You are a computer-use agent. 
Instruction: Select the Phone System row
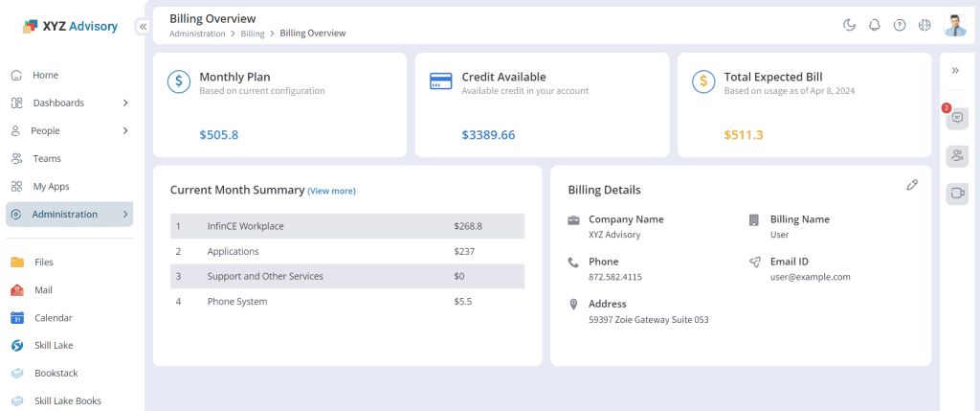click(347, 302)
